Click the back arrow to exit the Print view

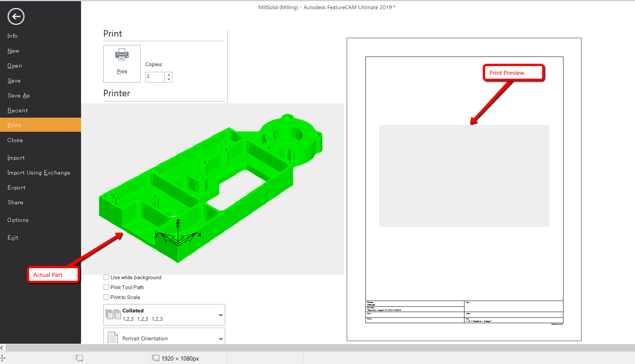click(16, 16)
